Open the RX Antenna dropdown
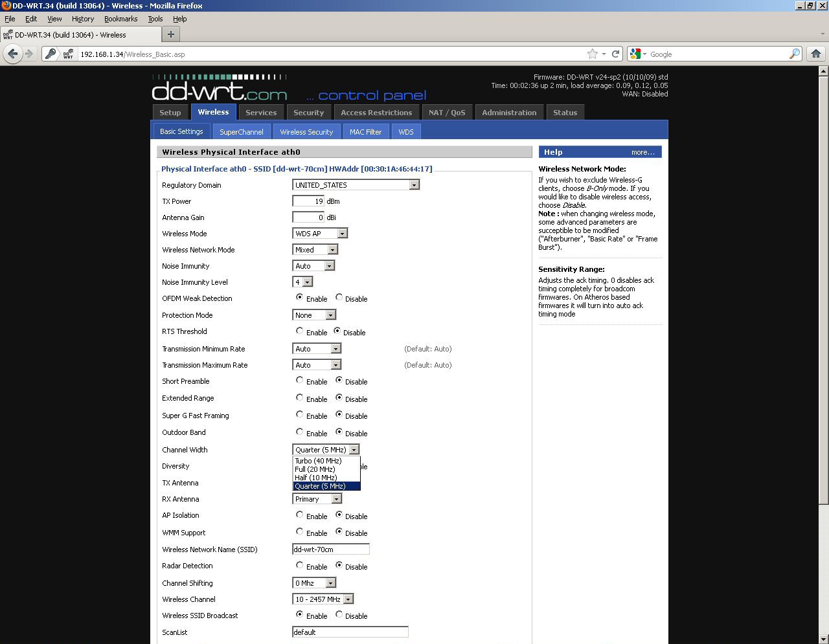This screenshot has width=829, height=644. (x=317, y=498)
